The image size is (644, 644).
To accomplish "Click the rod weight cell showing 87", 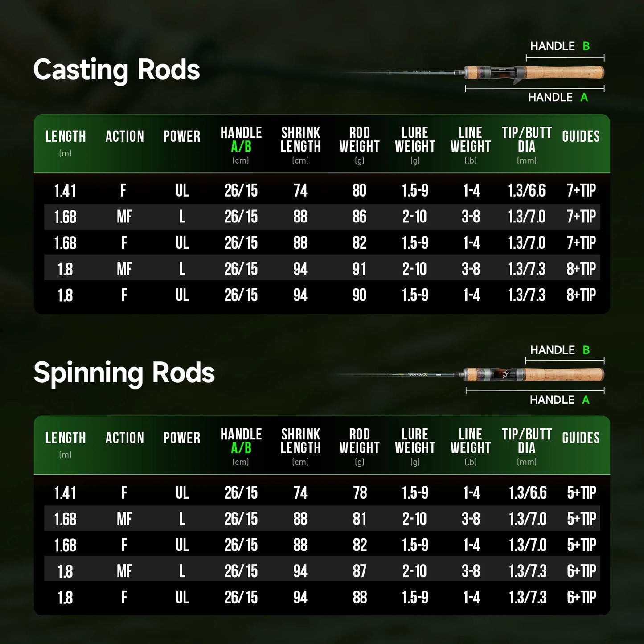I will (x=360, y=571).
